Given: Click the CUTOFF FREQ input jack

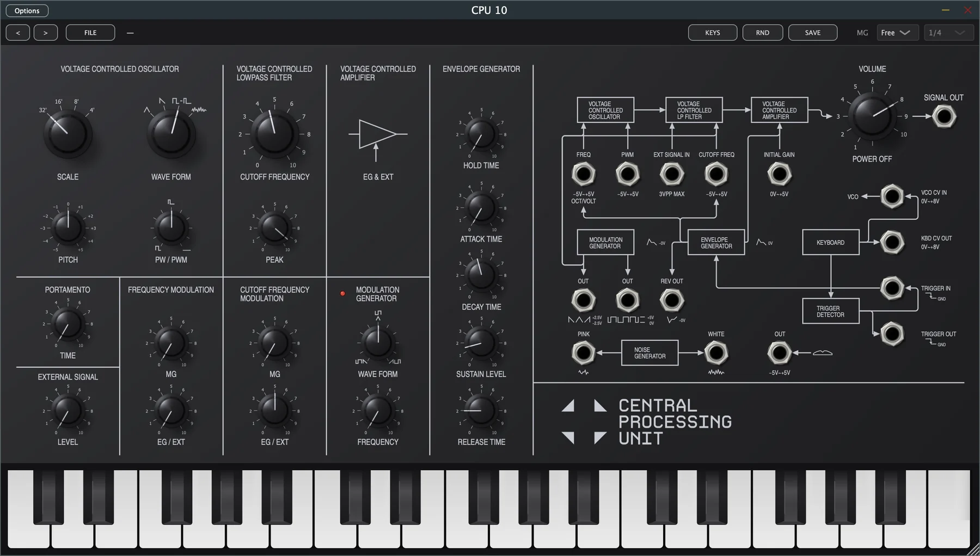Looking at the screenshot, I should pos(716,174).
